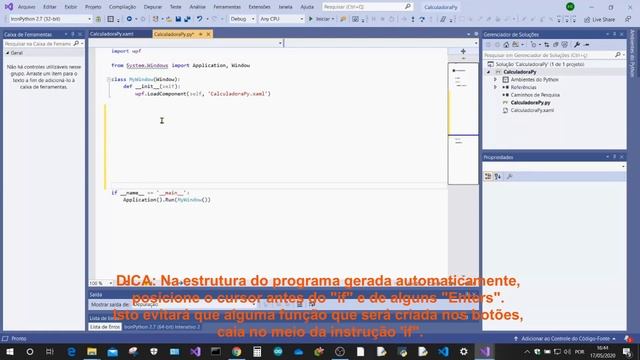Open the Ferramentas menu
Viewport: 640px width, 360px height.
point(227,7)
